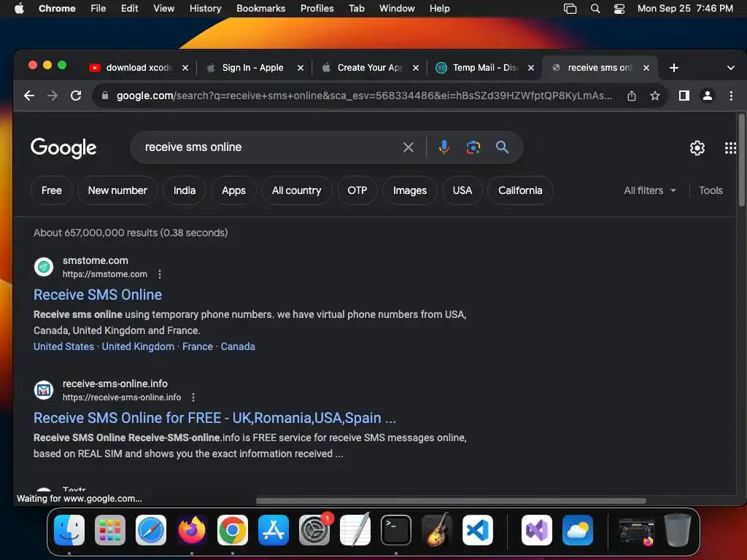Open the Canada sitelink

point(238,346)
